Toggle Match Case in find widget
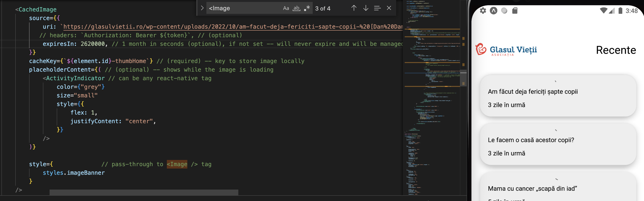Viewport: 644px width, 201px height. pos(286,8)
